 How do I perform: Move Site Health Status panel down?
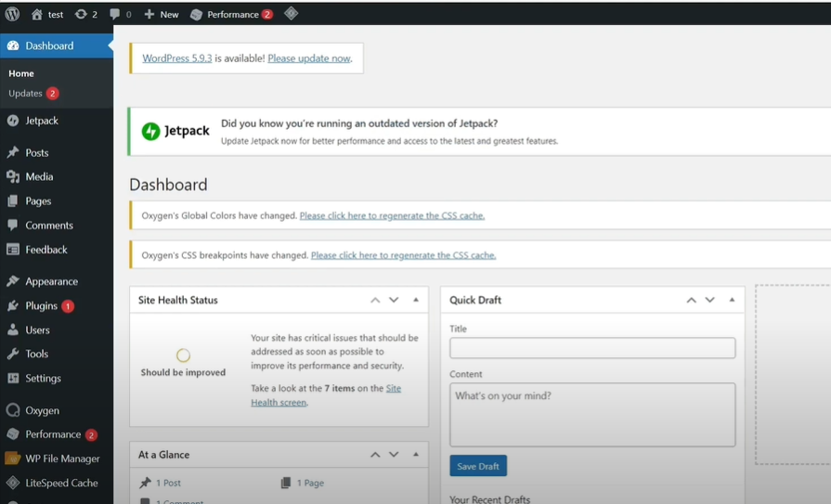click(x=394, y=300)
